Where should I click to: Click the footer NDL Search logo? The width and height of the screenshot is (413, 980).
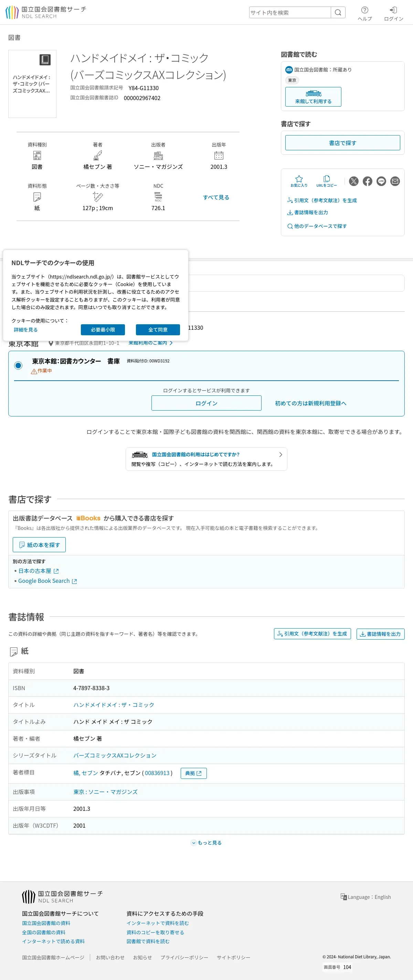coord(62,896)
